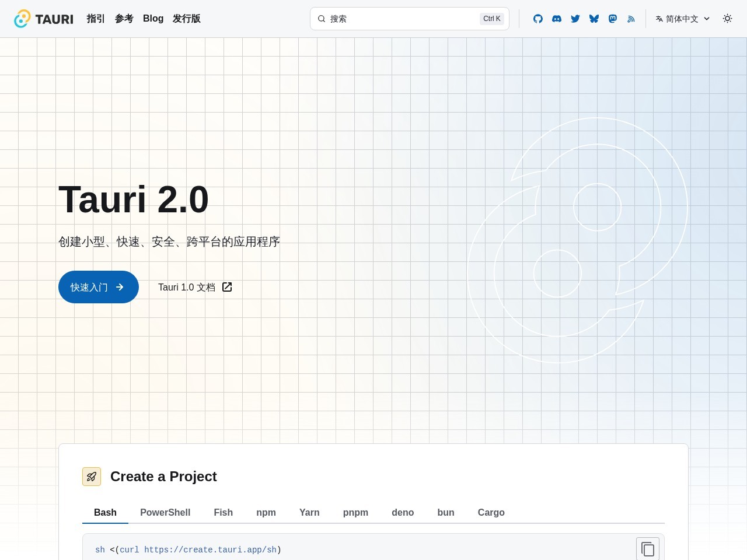747x560 pixels.
Task: Open the 参考 navigation menu item
Action: 124,19
